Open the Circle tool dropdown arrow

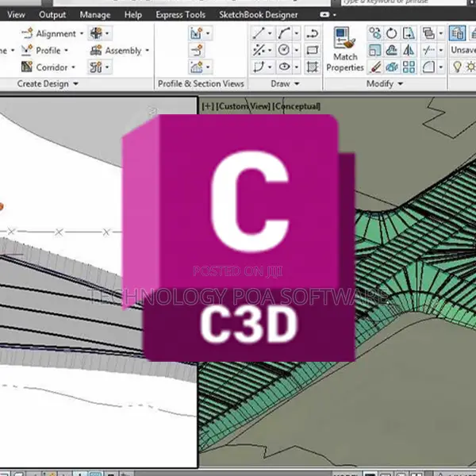click(297, 50)
